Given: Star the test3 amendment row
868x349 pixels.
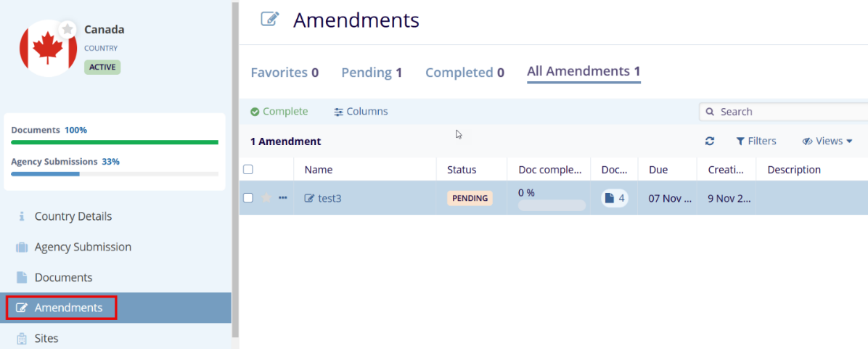Looking at the screenshot, I should point(266,198).
